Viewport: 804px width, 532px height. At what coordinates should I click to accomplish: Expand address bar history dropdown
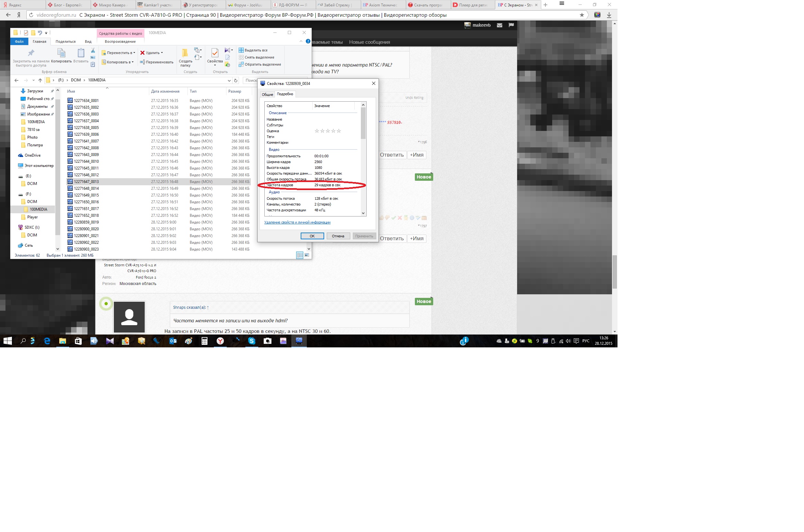tap(229, 80)
